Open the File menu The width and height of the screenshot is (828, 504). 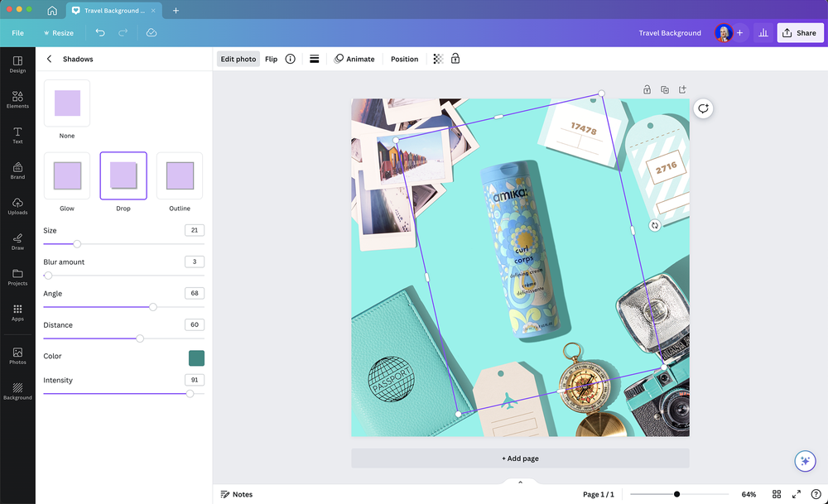click(17, 32)
